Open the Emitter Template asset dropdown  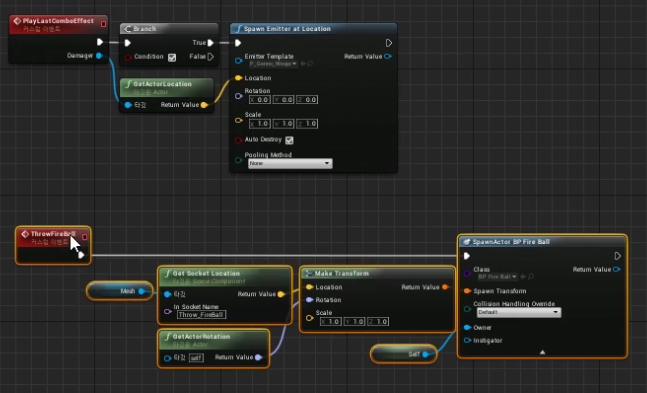tap(273, 64)
